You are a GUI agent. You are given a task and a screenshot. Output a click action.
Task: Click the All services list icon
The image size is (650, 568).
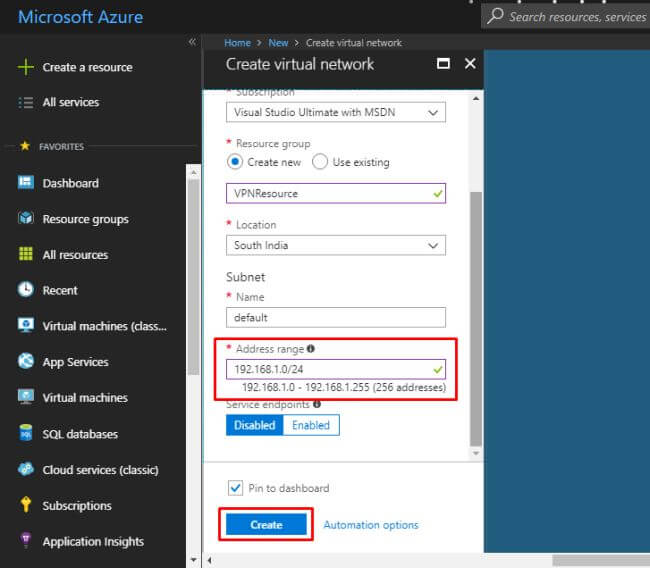click(x=26, y=102)
